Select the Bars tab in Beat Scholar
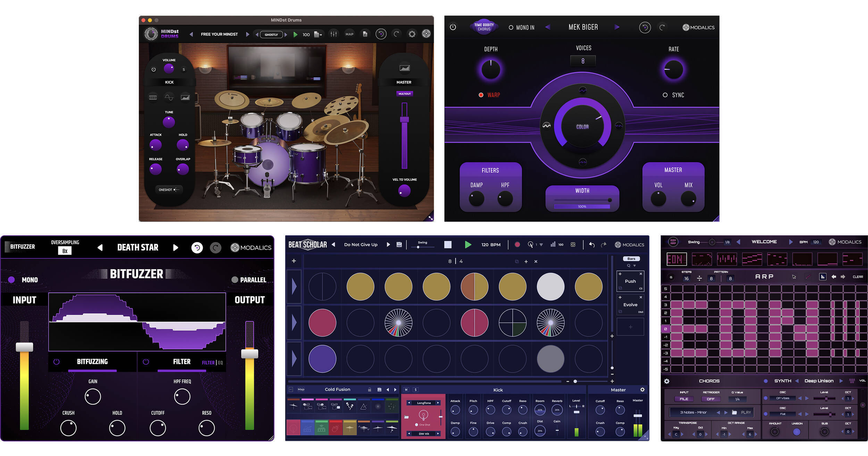The image size is (868, 456). coord(631,258)
